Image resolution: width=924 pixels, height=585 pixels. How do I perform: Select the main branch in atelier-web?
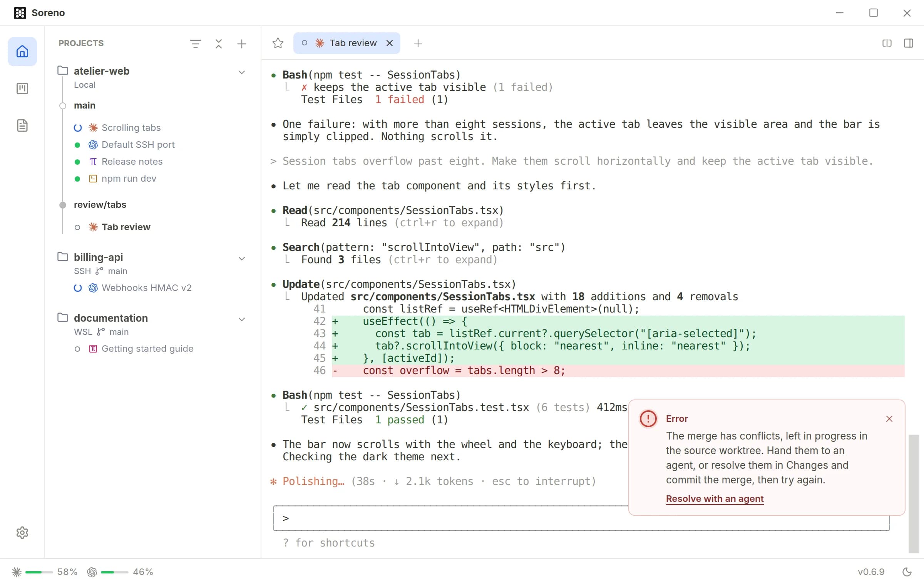coord(85,105)
